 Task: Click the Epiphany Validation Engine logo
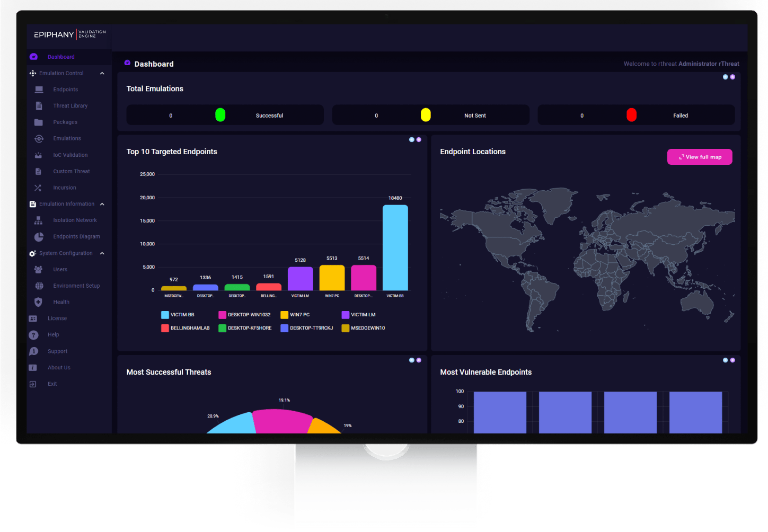click(70, 34)
